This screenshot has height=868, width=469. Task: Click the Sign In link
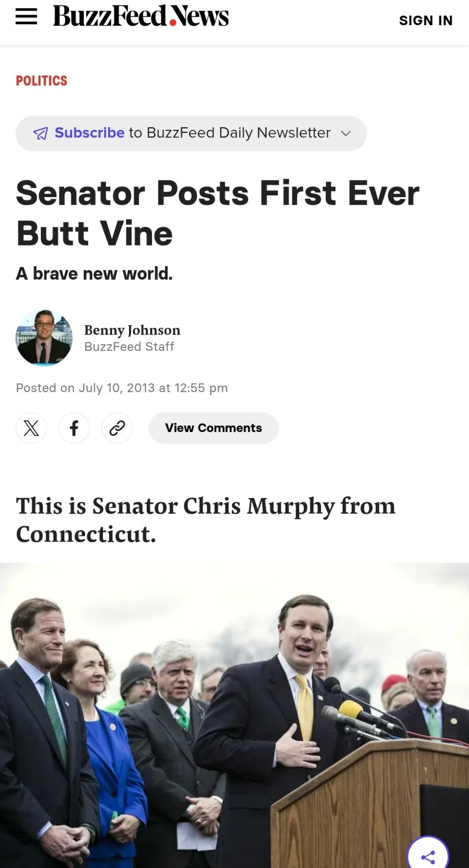[426, 20]
